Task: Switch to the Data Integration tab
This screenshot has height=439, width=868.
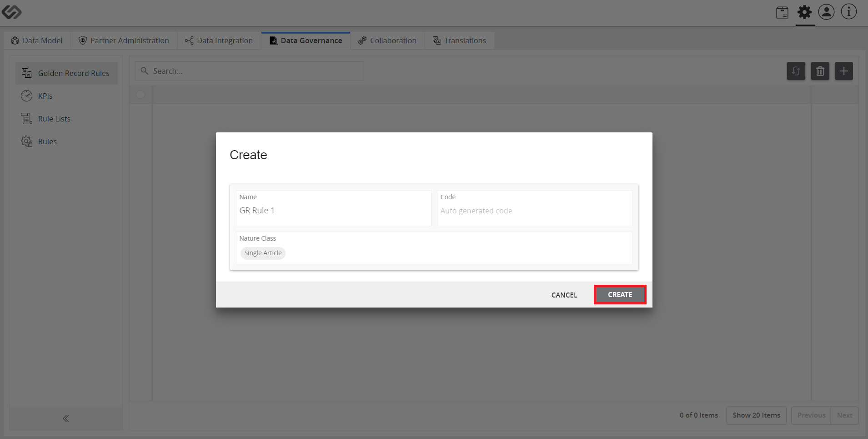Action: point(219,40)
